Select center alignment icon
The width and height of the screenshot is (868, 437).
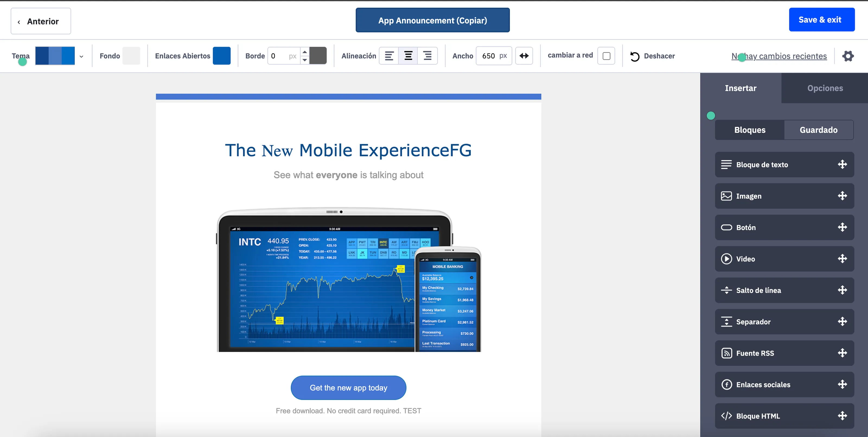[x=408, y=56]
